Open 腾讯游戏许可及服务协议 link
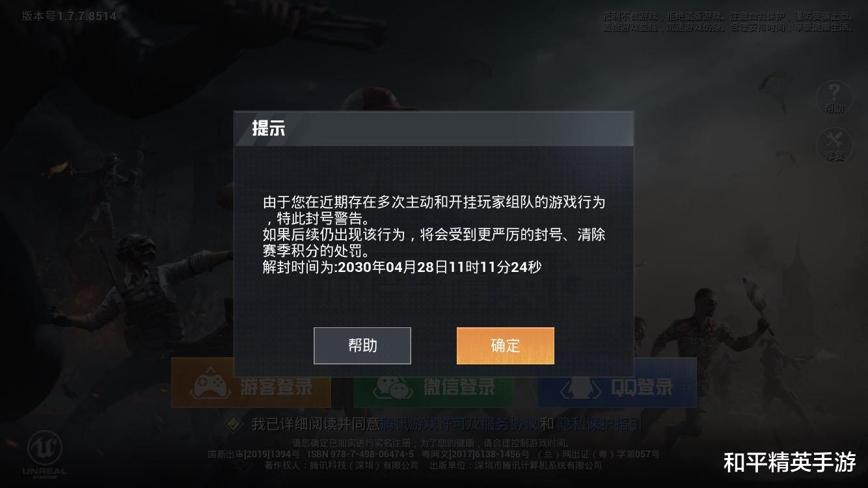Viewport: 868px width, 488px height. 459,425
